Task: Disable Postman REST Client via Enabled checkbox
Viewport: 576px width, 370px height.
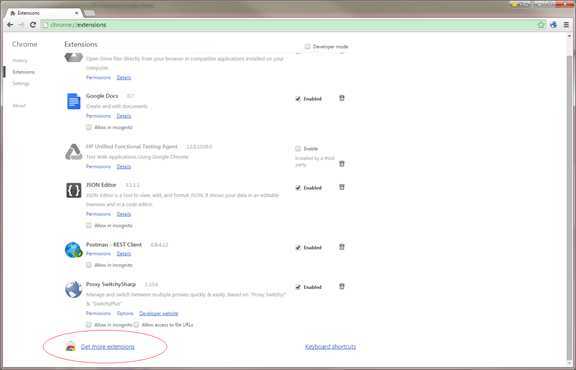Action: [x=298, y=247]
